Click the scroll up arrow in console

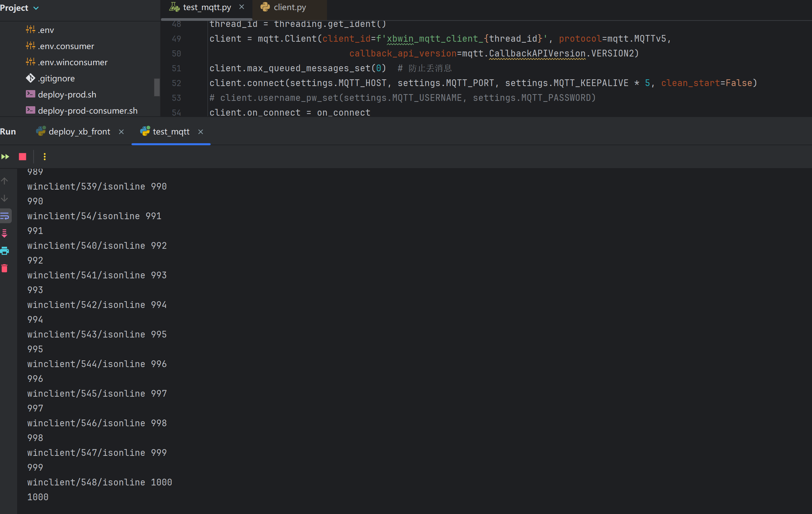point(4,181)
